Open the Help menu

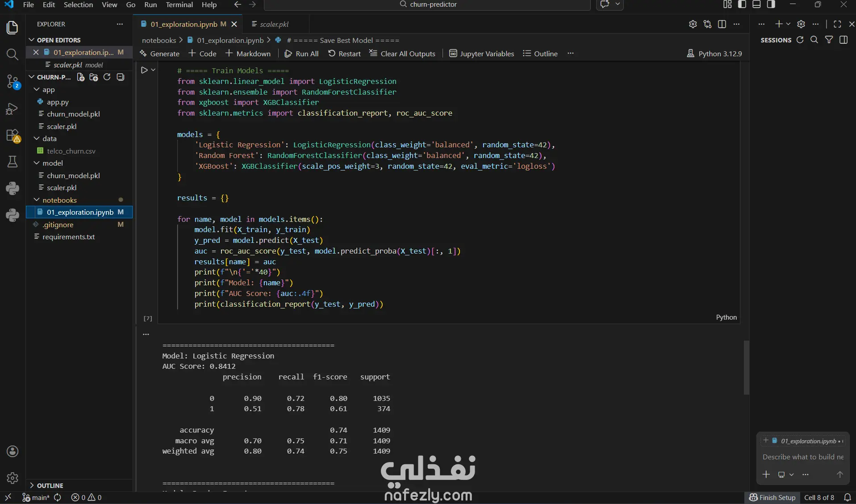209,4
